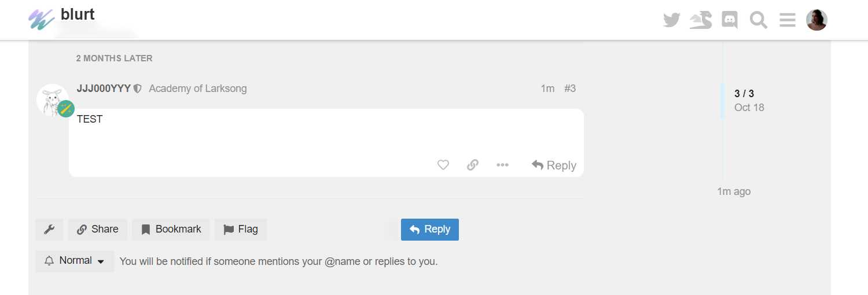Image resolution: width=868 pixels, height=295 pixels.
Task: Flag this topic
Action: click(241, 230)
